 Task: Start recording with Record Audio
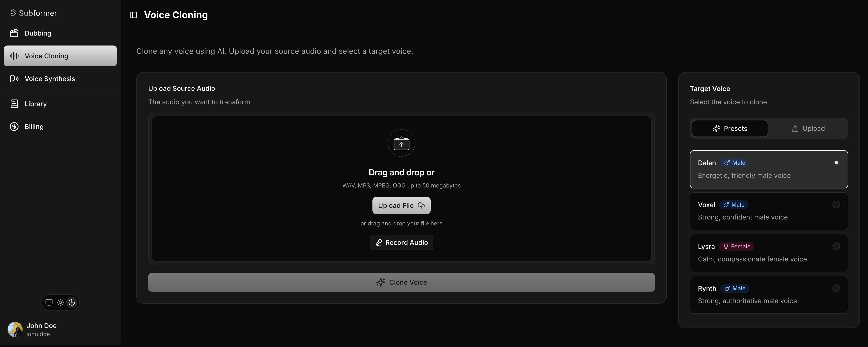[x=401, y=242]
